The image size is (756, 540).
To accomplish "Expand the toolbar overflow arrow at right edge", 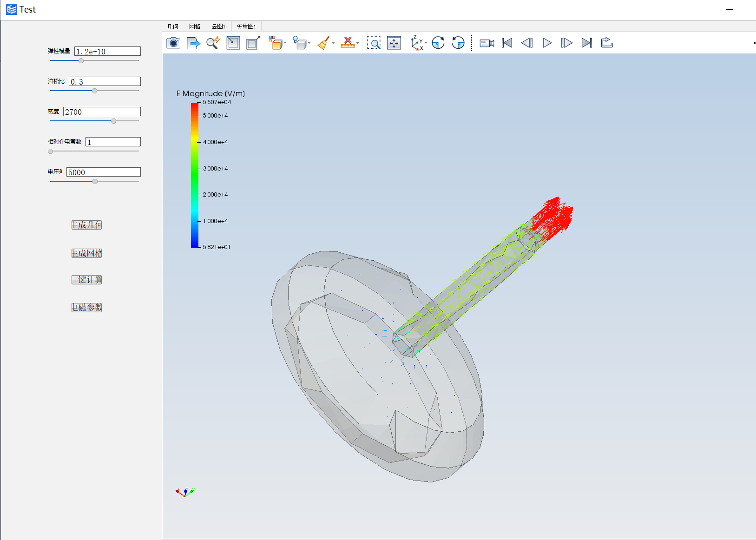I will point(754,43).
